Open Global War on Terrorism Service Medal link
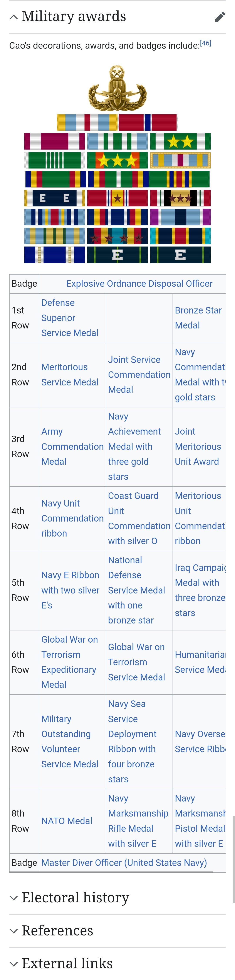 136,662
